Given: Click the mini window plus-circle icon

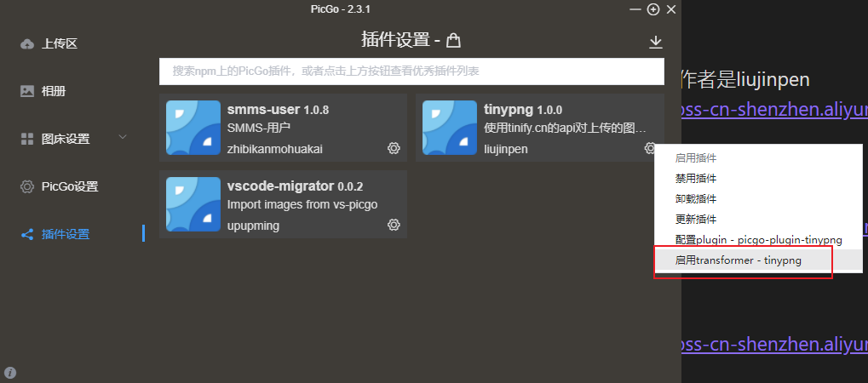Looking at the screenshot, I should click(x=653, y=9).
